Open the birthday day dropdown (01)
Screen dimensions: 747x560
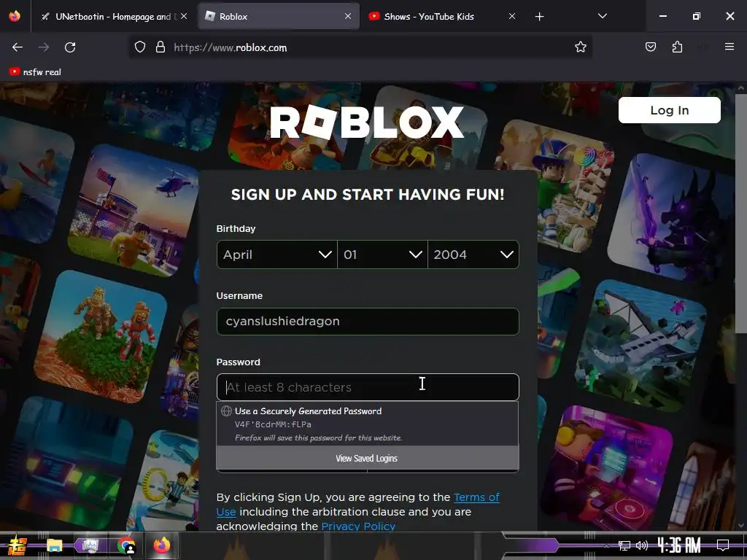(x=382, y=254)
